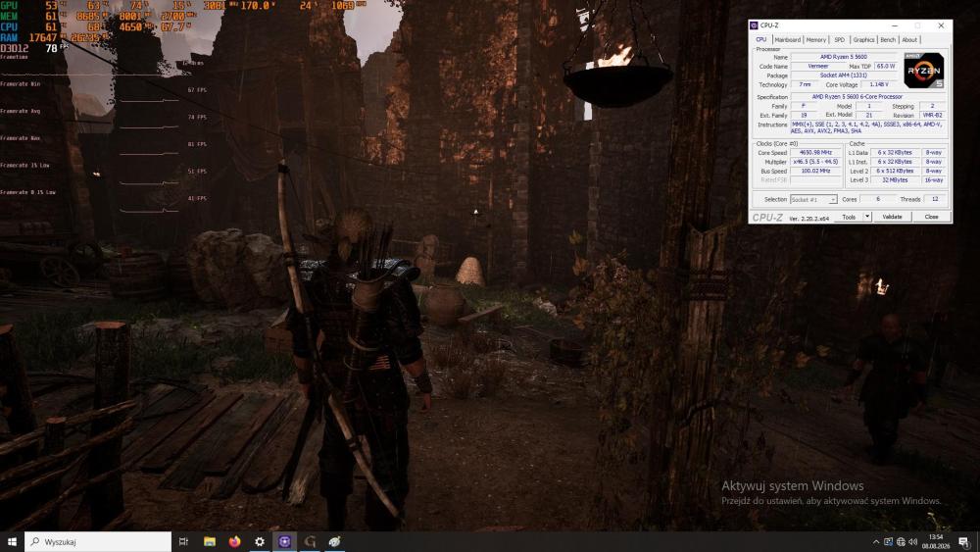Click the G-logo game taskbar icon
980x552 pixels.
click(x=310, y=541)
